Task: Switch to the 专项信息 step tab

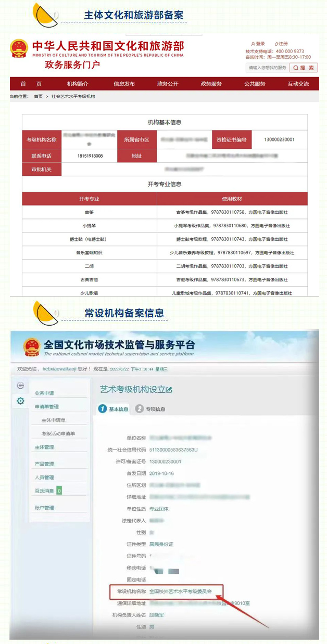Action: (150, 409)
